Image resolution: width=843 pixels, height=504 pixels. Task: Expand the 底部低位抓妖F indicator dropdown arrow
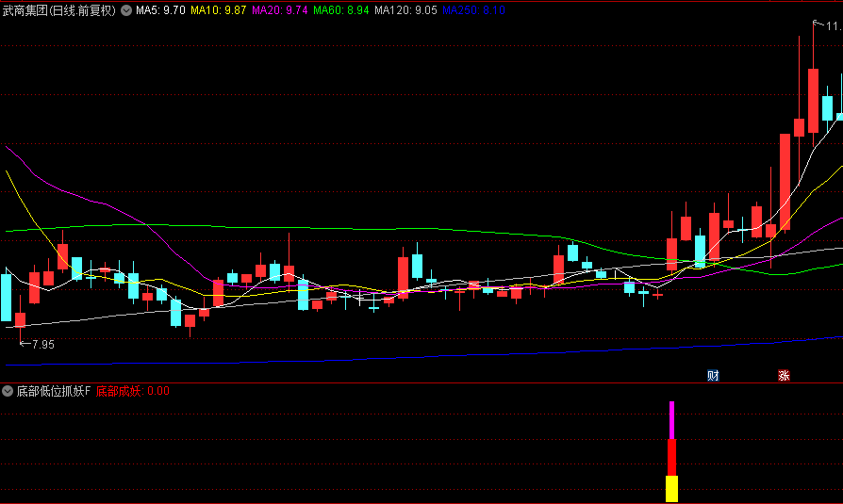8,391
